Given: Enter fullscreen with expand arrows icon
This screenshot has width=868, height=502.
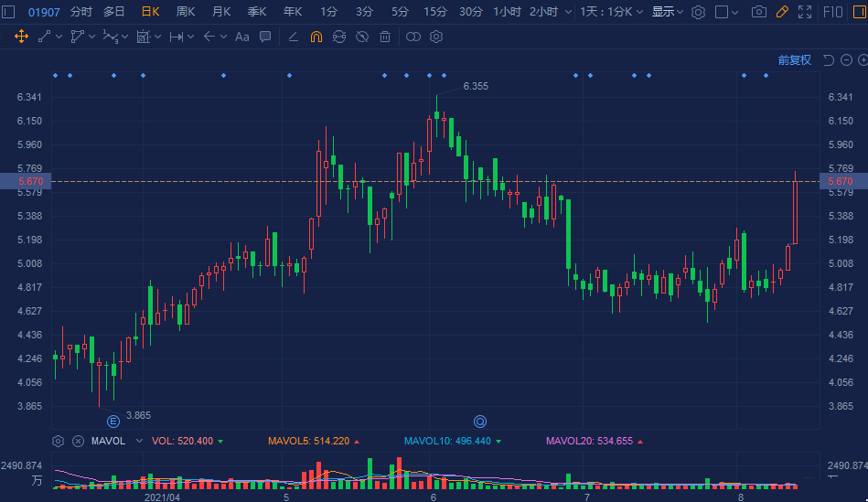Looking at the screenshot, I should 805,12.
